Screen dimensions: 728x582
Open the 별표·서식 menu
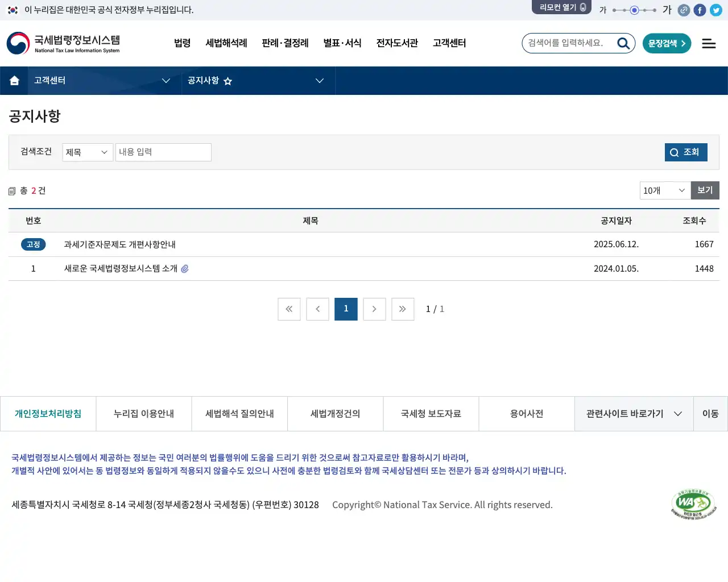coord(342,43)
